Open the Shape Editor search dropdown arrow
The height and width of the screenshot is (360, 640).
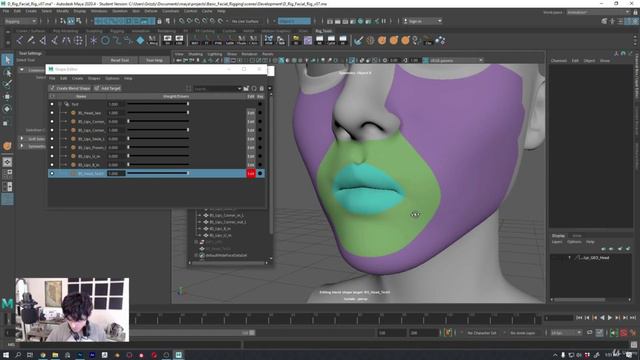[239, 89]
